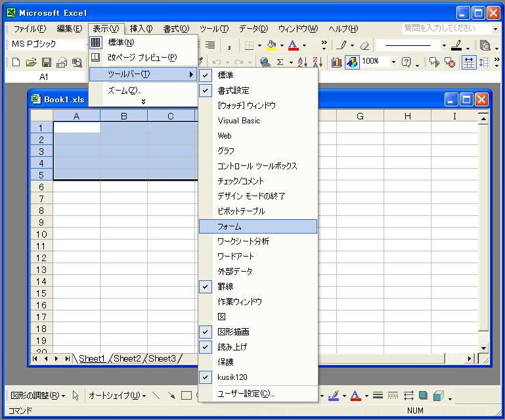This screenshot has height=420, width=505.
Task: Select the arrow pointer Select Objects tool
Action: 76,395
